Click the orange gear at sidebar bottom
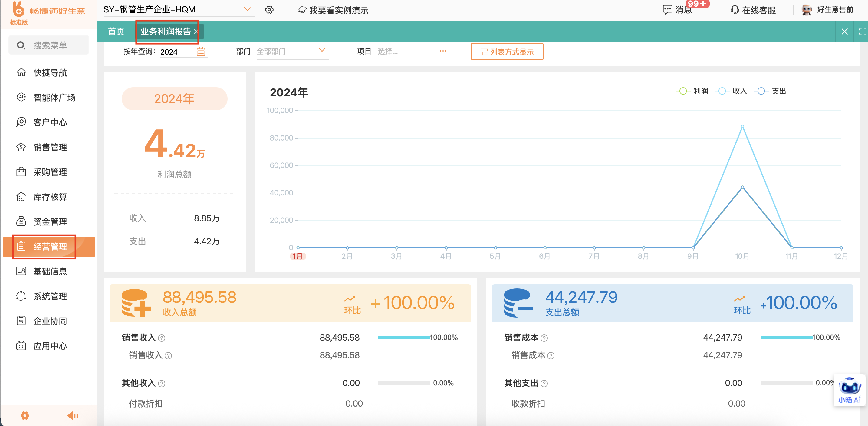Screen dimensions: 868x426 pos(25,415)
